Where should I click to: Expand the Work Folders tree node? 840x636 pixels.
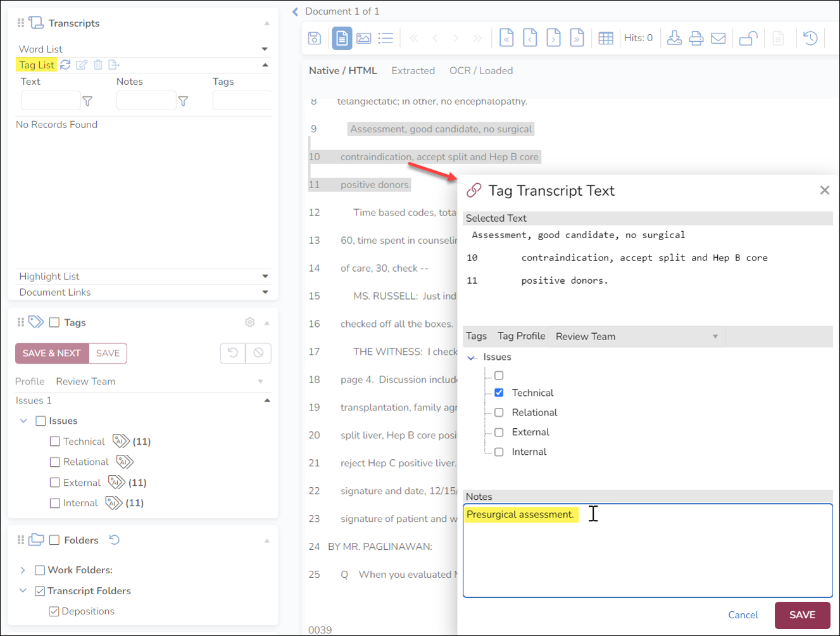click(x=23, y=570)
